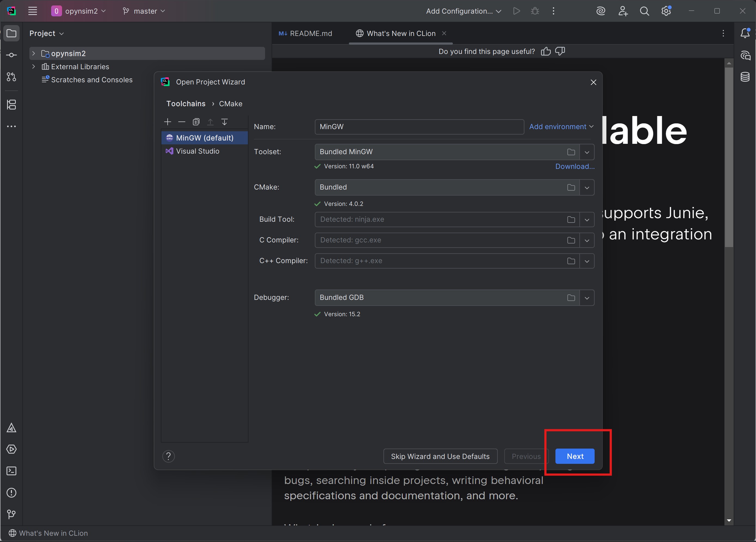Select Visual Studio toolchain in list
Viewport: 756px width, 542px height.
[x=197, y=151]
